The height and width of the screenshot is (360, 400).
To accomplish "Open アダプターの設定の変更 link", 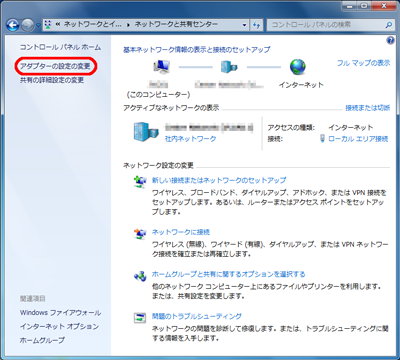I will point(55,66).
